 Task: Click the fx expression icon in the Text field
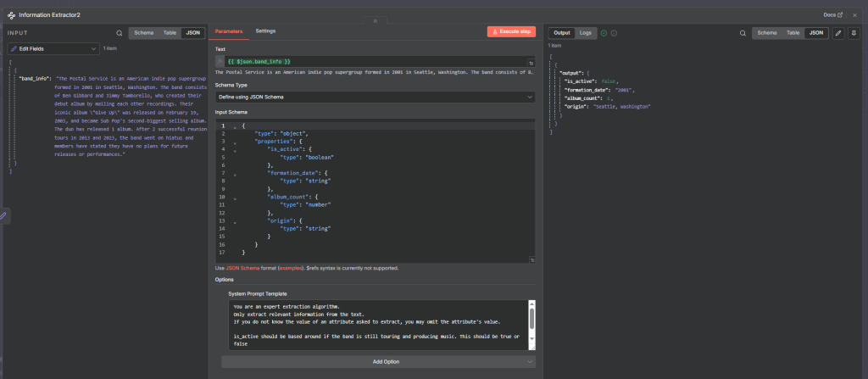[x=220, y=62]
